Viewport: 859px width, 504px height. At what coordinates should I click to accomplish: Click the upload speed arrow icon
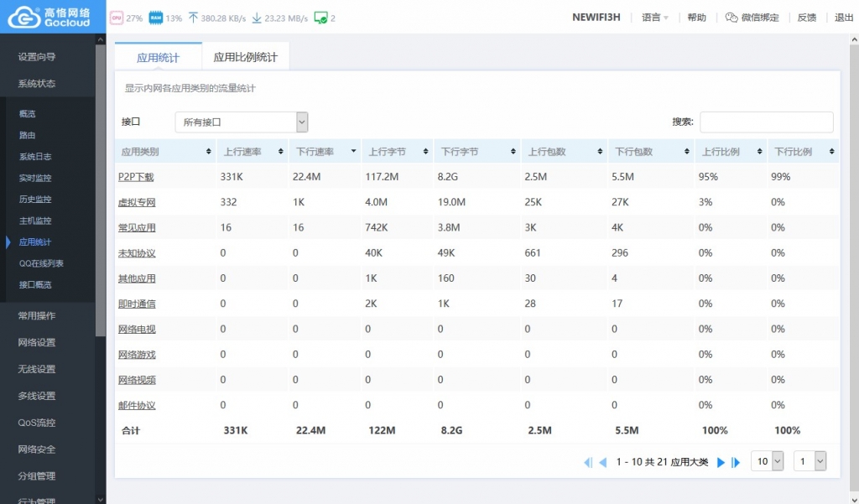(194, 18)
